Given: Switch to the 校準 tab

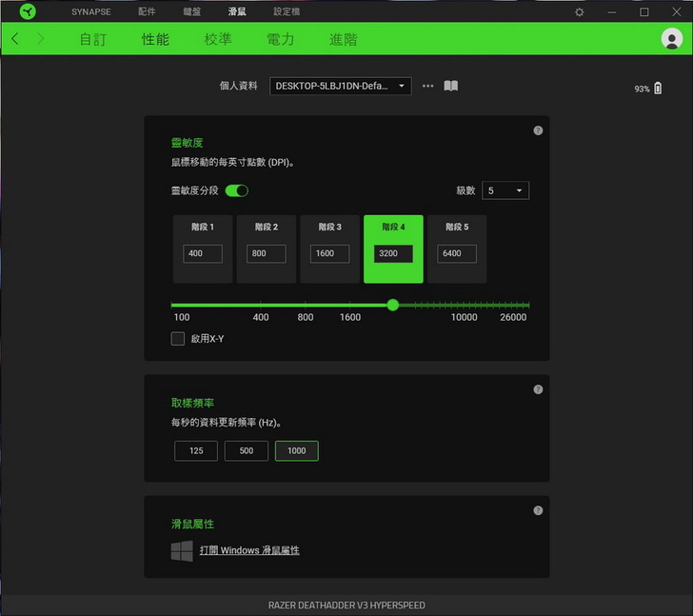Looking at the screenshot, I should pos(218,39).
